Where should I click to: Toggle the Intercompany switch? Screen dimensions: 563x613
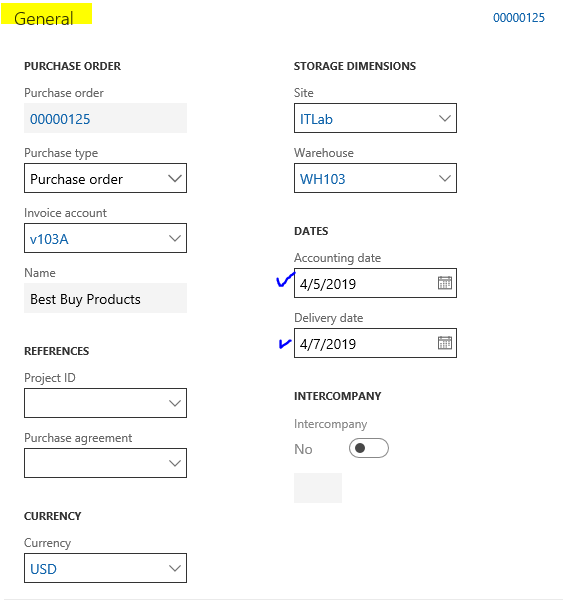(369, 448)
